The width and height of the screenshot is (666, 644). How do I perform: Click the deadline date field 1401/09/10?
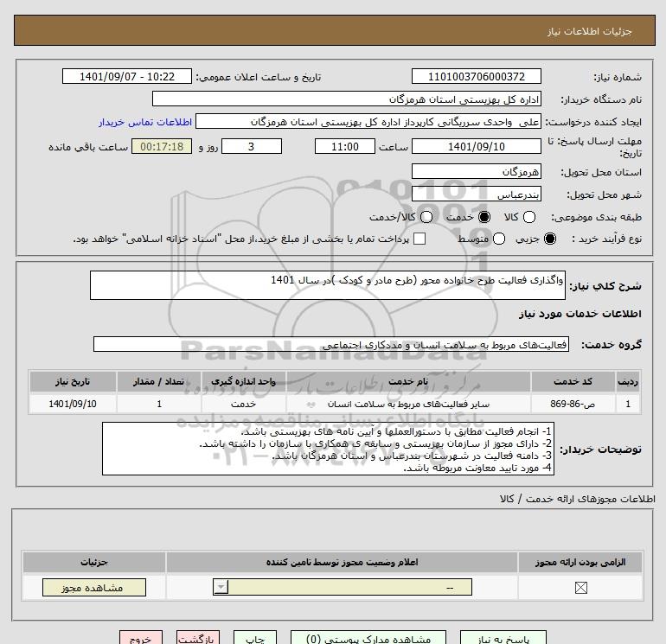(476, 146)
